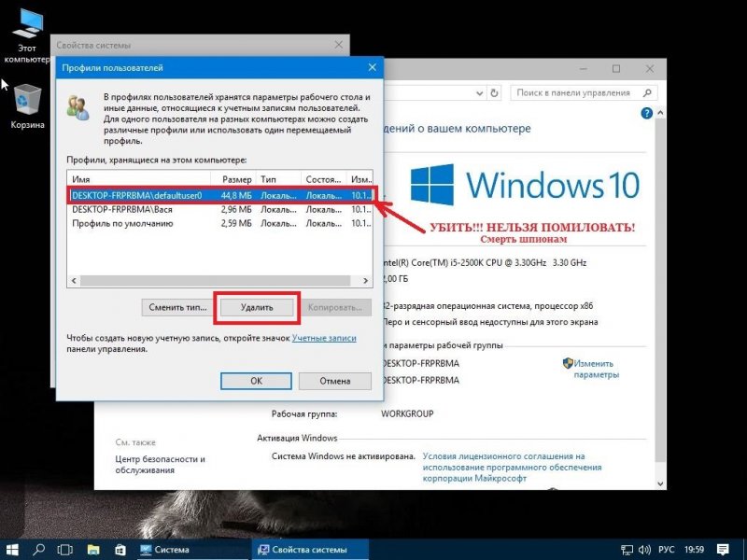Viewport: 747px width, 560px height.
Task: Open Task View on the taskbar
Action: 64,549
